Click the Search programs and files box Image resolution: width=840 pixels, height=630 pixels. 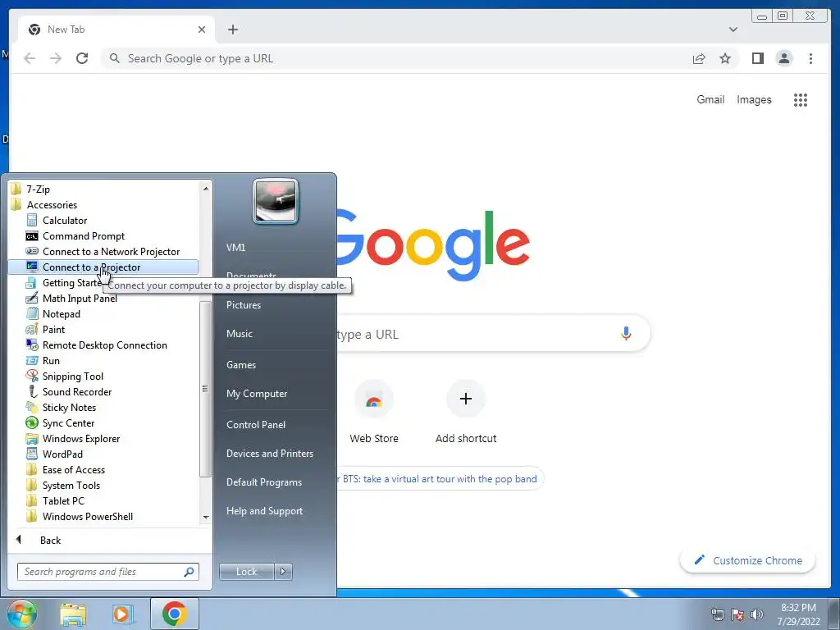[x=107, y=572]
